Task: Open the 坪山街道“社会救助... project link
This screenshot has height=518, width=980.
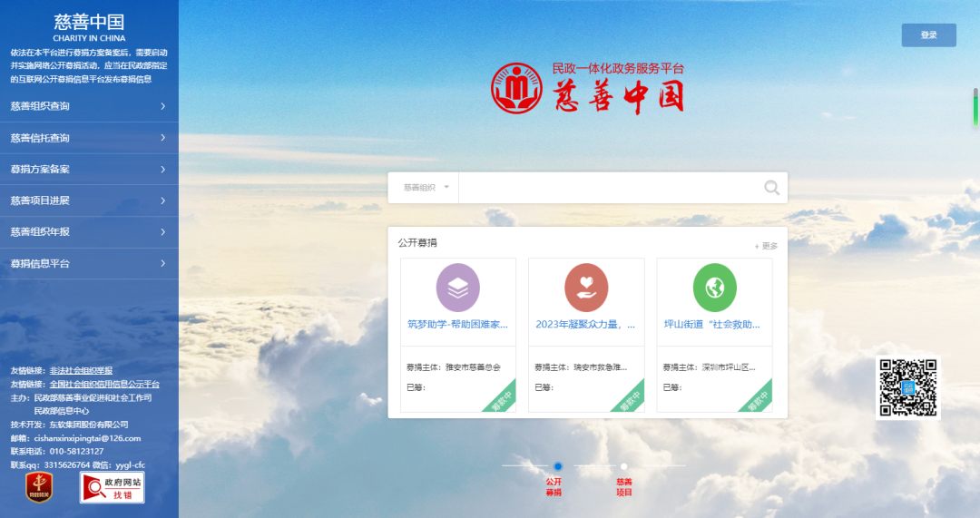Action: (x=712, y=324)
